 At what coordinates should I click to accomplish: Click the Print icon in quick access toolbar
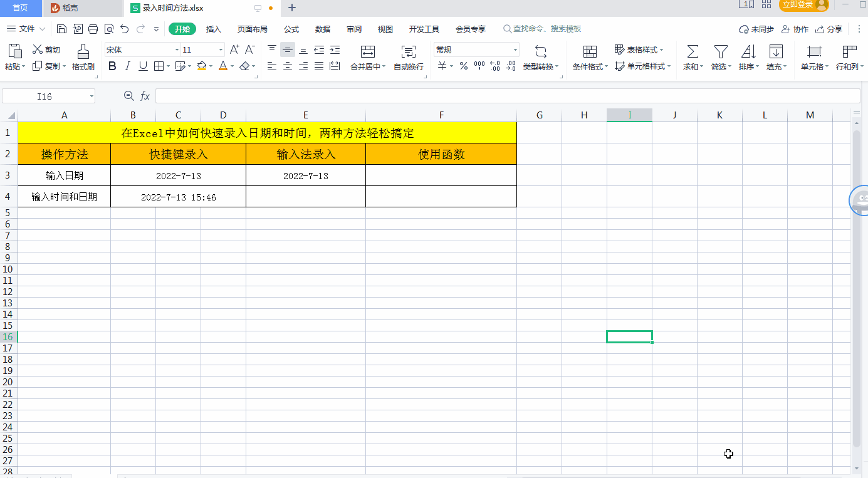[x=93, y=29]
